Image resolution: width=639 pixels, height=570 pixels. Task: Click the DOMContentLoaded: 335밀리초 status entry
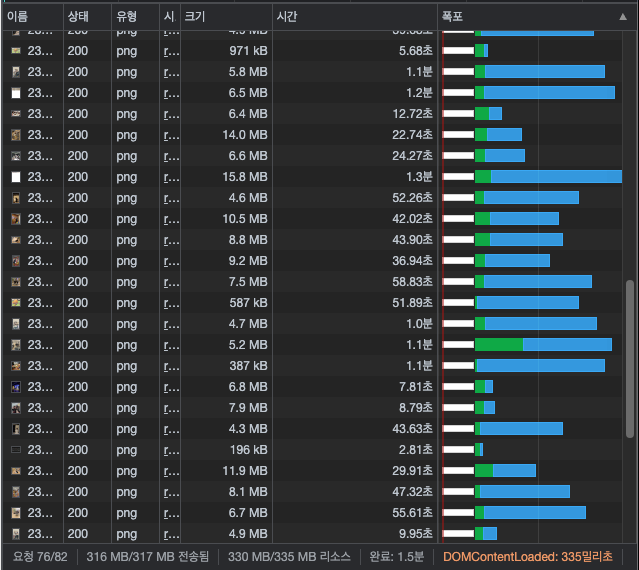[528, 557]
